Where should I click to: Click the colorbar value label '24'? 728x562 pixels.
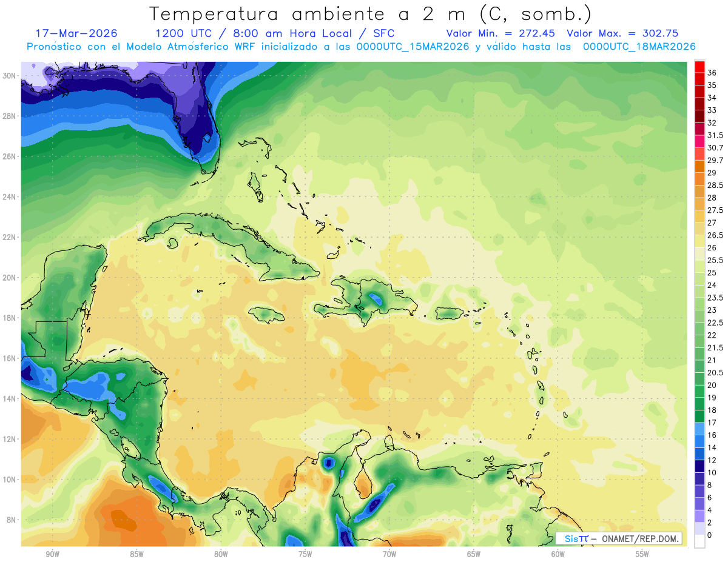point(712,286)
